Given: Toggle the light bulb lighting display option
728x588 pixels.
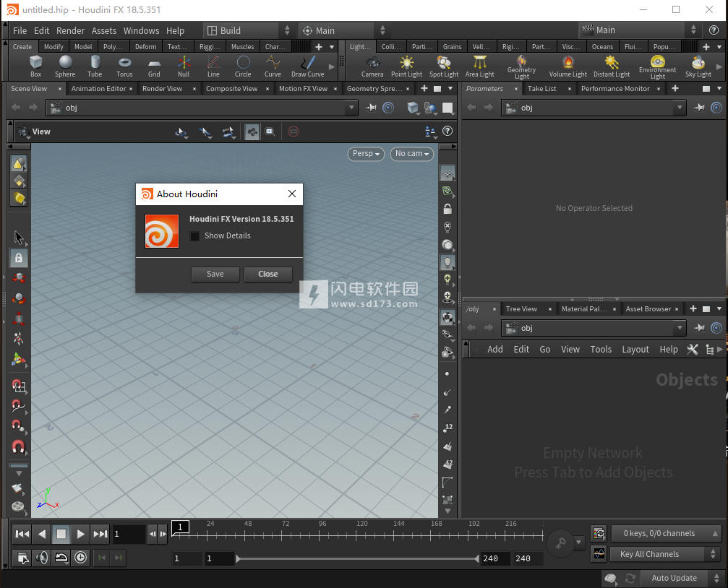Looking at the screenshot, I should click(x=447, y=262).
